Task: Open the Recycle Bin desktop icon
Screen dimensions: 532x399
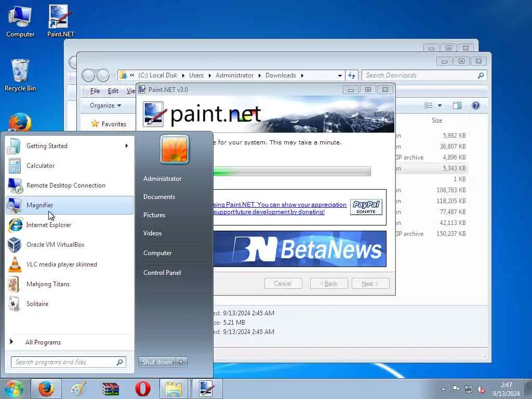Action: pyautogui.click(x=20, y=75)
